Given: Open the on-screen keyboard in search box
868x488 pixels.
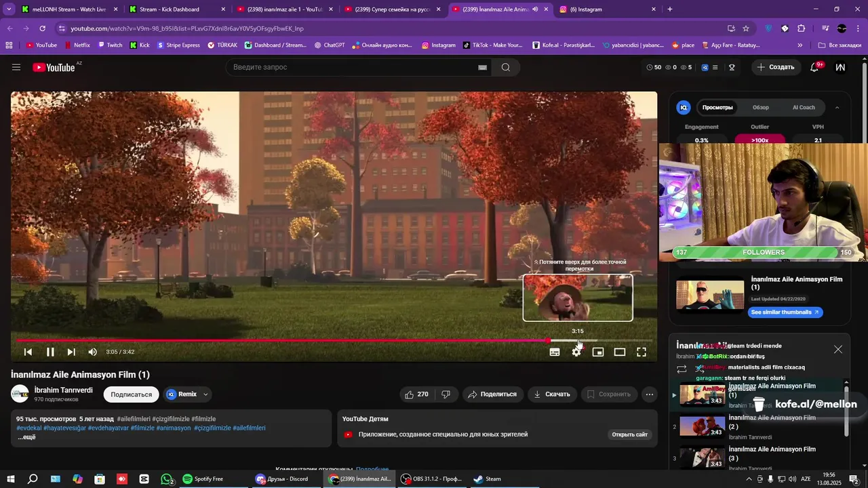Looking at the screenshot, I should (x=482, y=67).
